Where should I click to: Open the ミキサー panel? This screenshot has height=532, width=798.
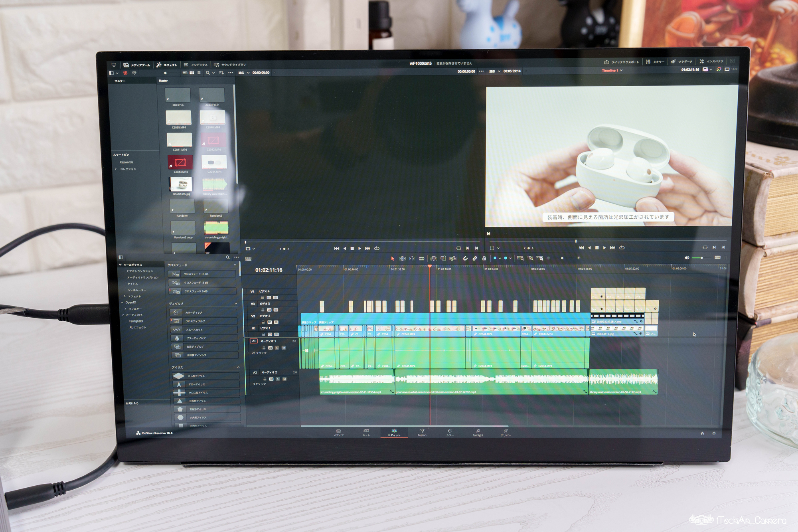[655, 62]
